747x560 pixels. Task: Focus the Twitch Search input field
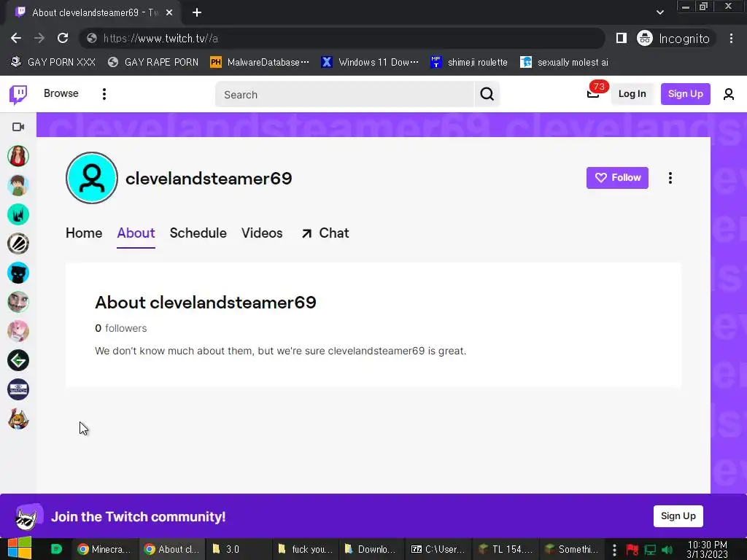pyautogui.click(x=345, y=94)
